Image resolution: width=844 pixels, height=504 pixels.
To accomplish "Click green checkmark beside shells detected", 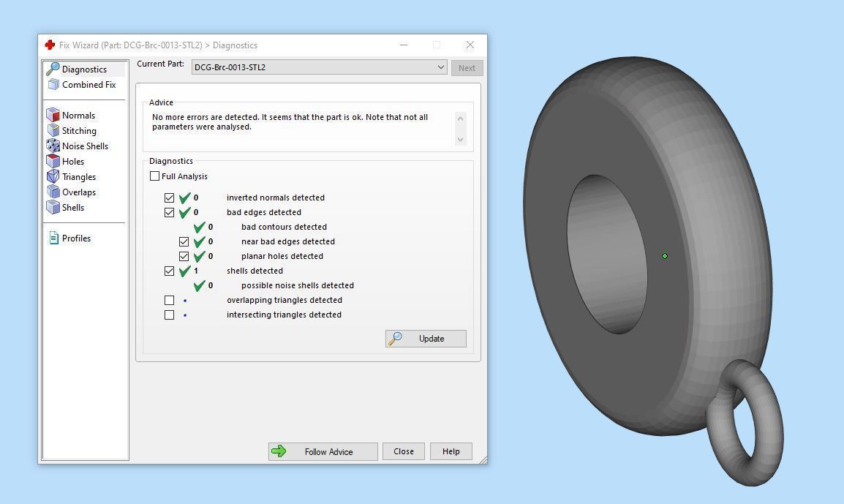I will point(184,271).
